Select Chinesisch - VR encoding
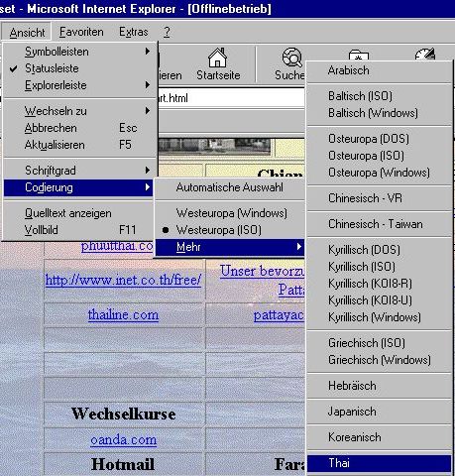 379,198
